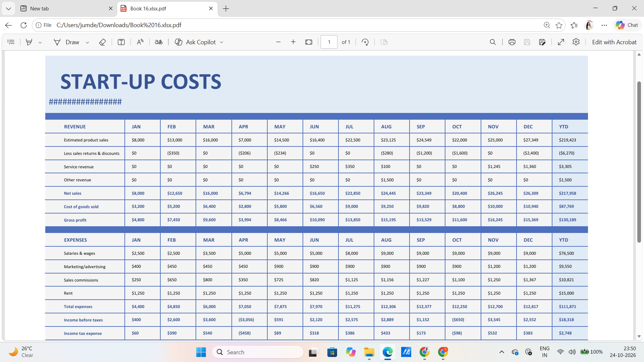This screenshot has height=362, width=644.
Task: Zoom out the PDF page
Action: coord(278,42)
